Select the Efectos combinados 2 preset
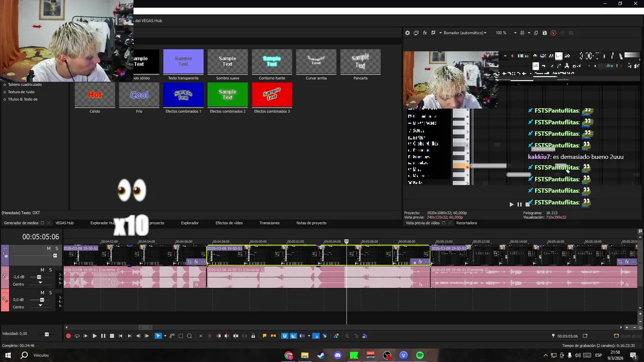The height and width of the screenshot is (362, 644). (x=227, y=98)
